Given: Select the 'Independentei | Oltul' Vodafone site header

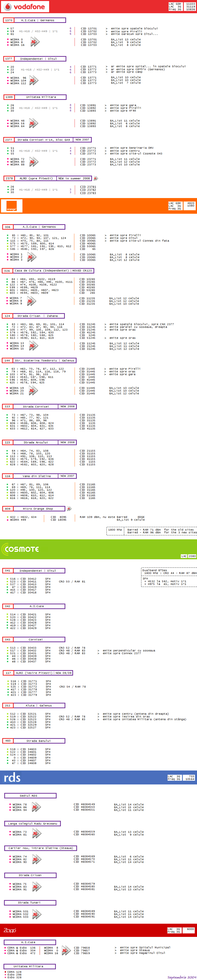Looking at the screenshot, I should coord(40,59).
